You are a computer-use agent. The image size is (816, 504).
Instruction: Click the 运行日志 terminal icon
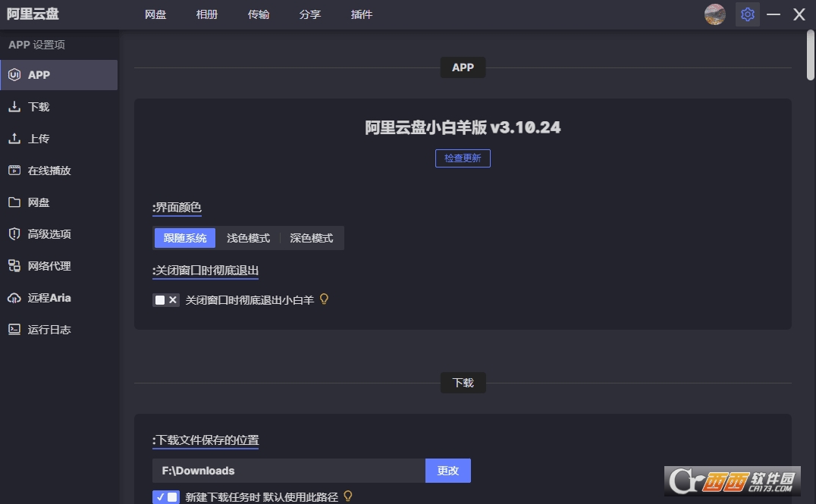pos(14,329)
